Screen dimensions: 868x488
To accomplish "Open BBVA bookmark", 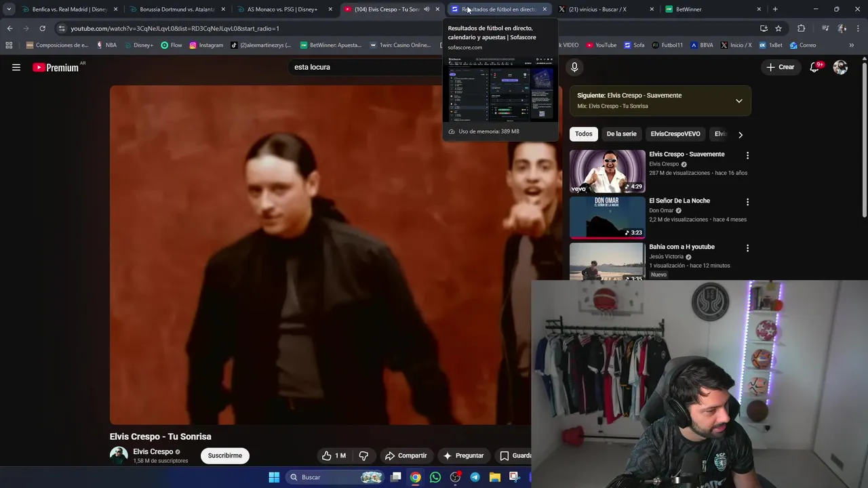I will tap(702, 45).
